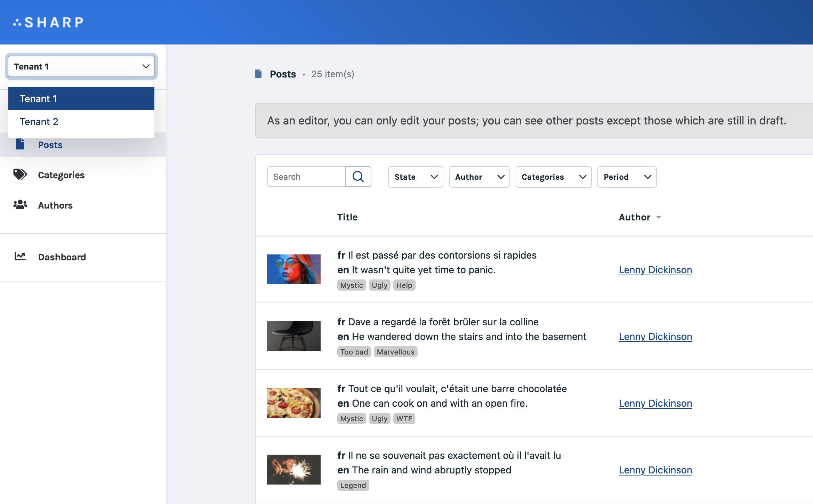The image size is (813, 504).
Task: Click the Posts page title document icon
Action: click(258, 74)
